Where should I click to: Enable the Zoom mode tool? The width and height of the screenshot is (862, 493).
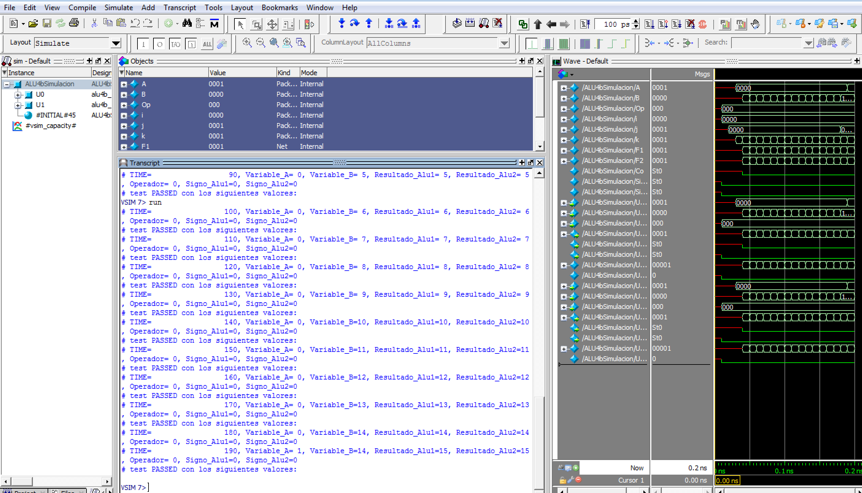(x=256, y=24)
